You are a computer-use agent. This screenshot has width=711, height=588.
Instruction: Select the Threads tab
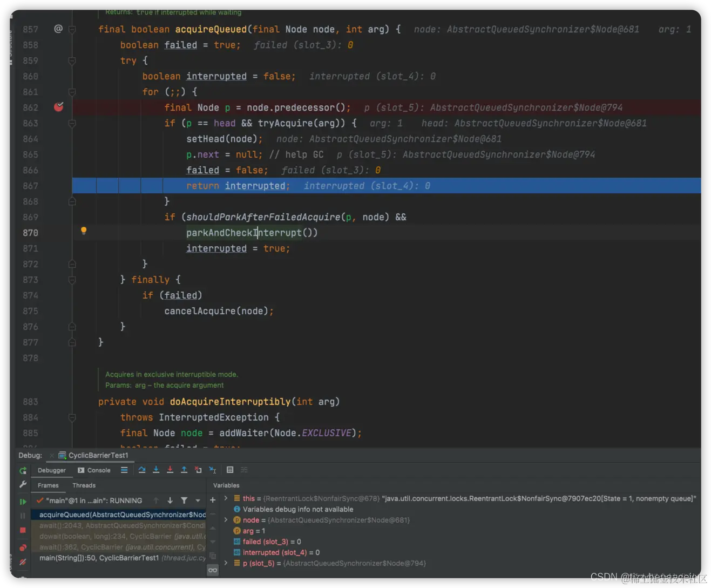click(84, 485)
